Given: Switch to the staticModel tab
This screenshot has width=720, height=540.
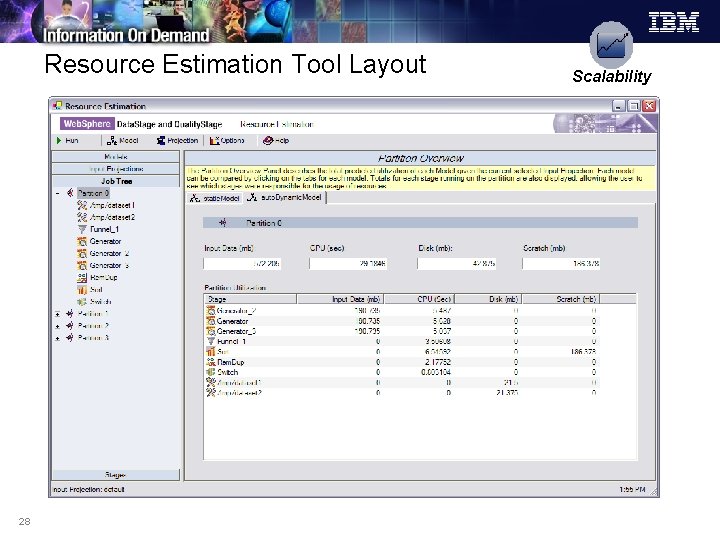Looking at the screenshot, I should tap(215, 198).
